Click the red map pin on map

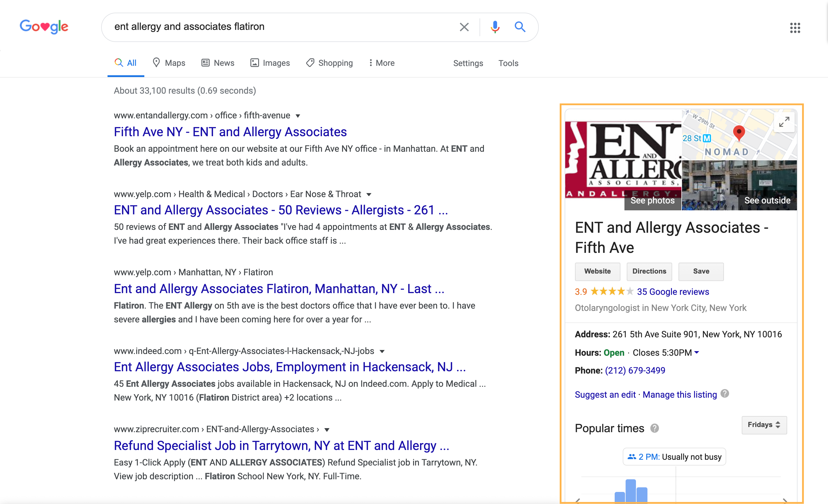point(739,133)
